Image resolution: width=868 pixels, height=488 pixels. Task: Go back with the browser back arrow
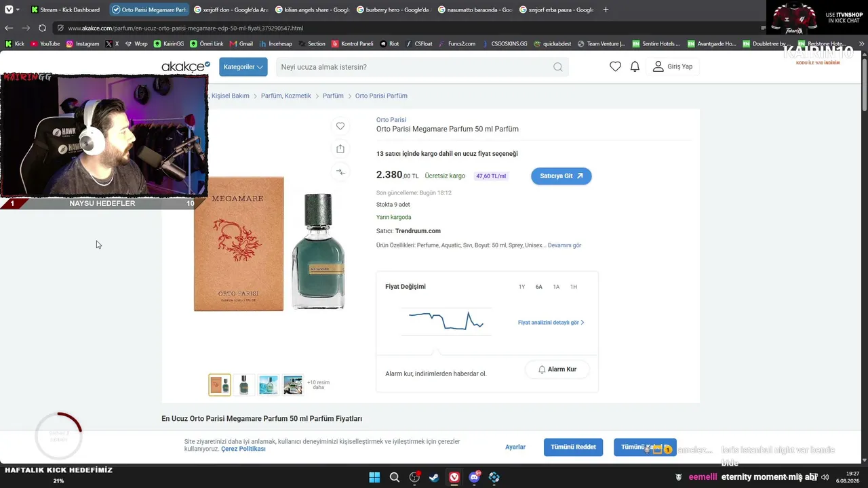point(9,28)
